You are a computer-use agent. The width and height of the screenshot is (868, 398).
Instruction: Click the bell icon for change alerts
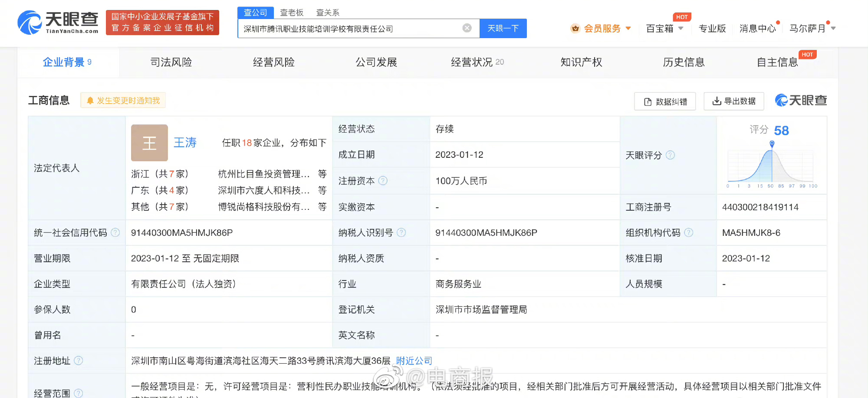point(90,101)
